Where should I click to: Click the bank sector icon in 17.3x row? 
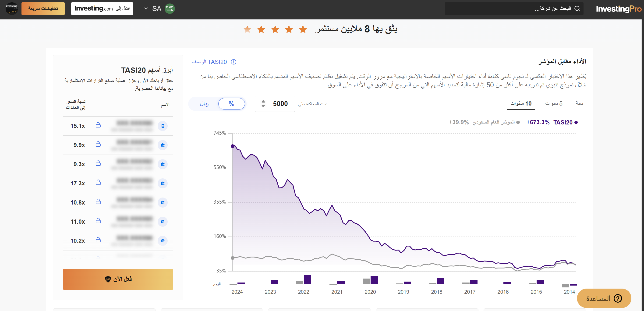coord(163,183)
